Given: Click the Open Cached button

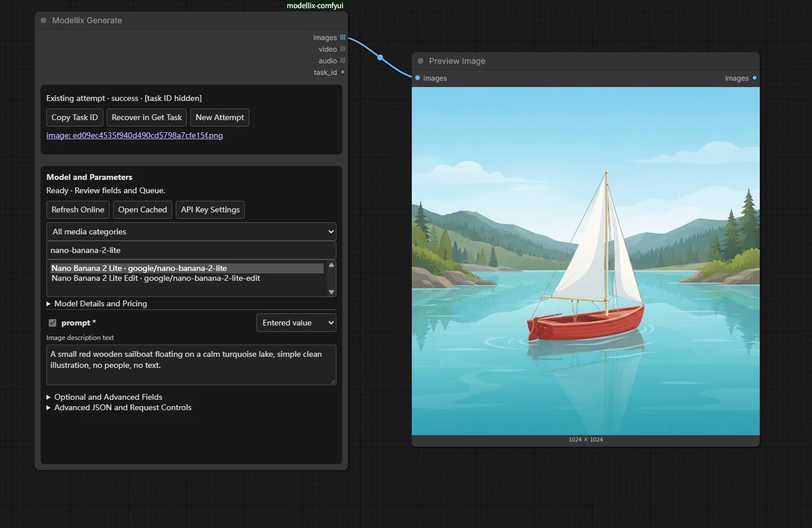Looking at the screenshot, I should [x=143, y=209].
